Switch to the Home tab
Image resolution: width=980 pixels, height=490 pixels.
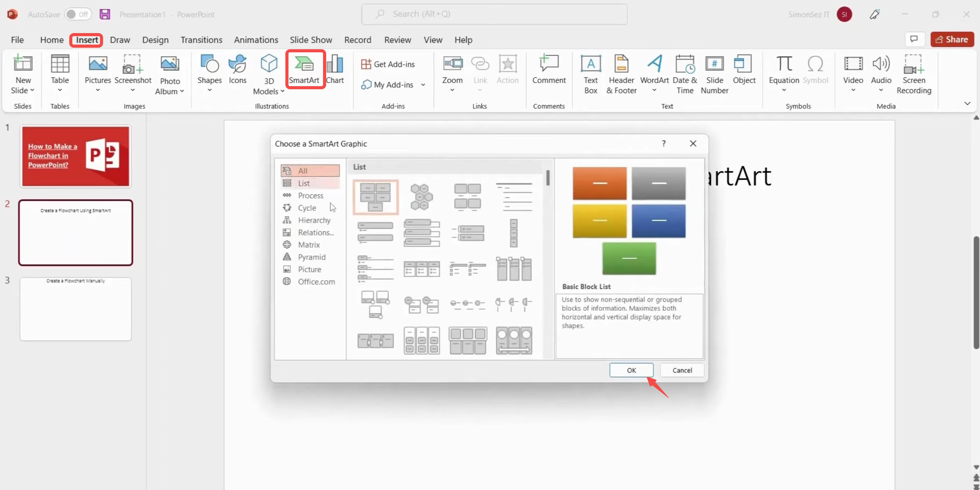click(52, 40)
